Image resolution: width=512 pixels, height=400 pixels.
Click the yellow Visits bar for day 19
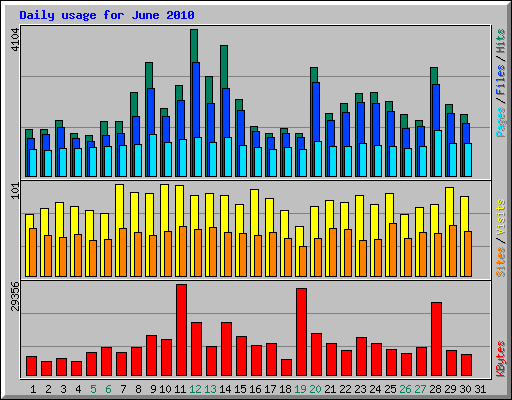pos(299,235)
